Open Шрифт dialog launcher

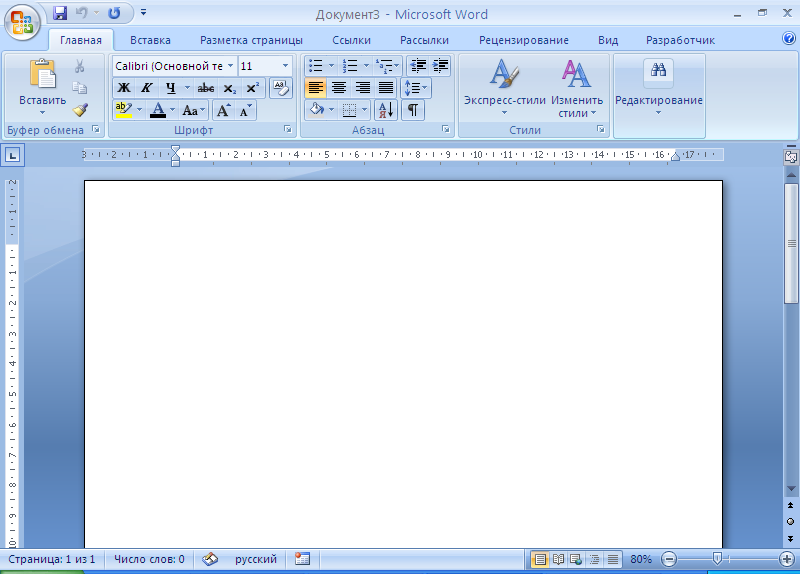click(x=288, y=130)
